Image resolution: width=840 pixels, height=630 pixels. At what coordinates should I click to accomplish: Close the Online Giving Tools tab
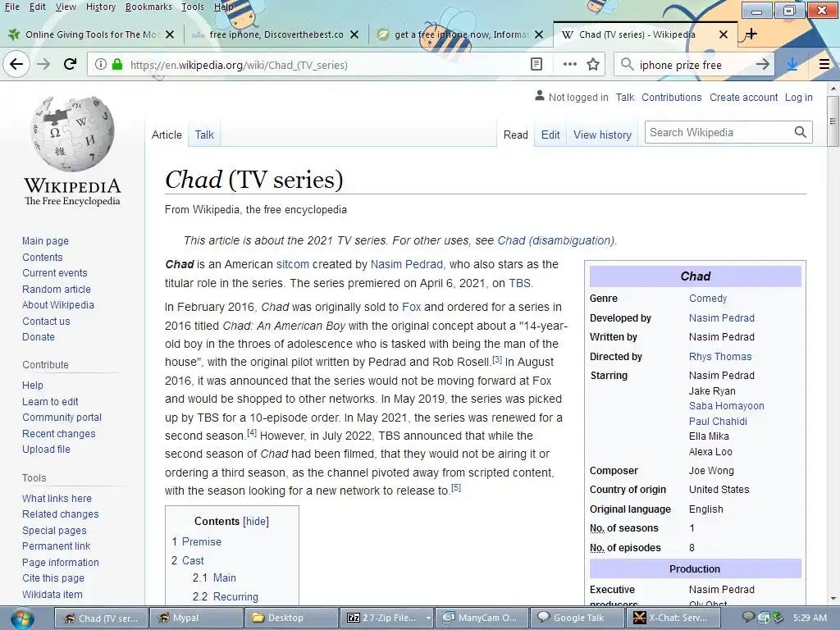click(170, 34)
